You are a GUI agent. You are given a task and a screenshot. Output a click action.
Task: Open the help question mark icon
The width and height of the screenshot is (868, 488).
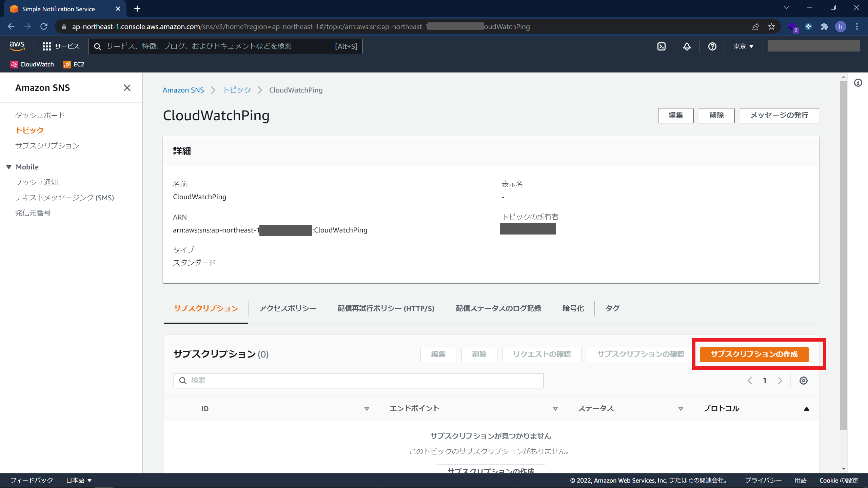(x=712, y=46)
